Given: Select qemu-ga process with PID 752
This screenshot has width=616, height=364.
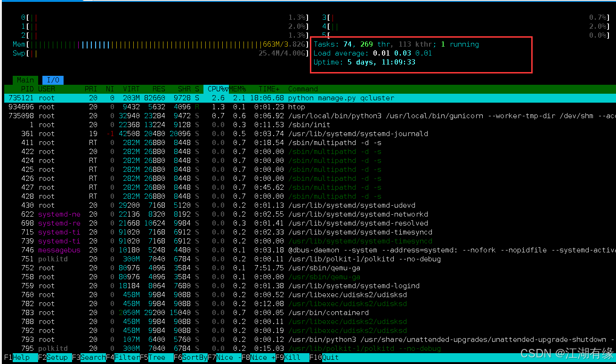Looking at the screenshot, I should point(310,268).
